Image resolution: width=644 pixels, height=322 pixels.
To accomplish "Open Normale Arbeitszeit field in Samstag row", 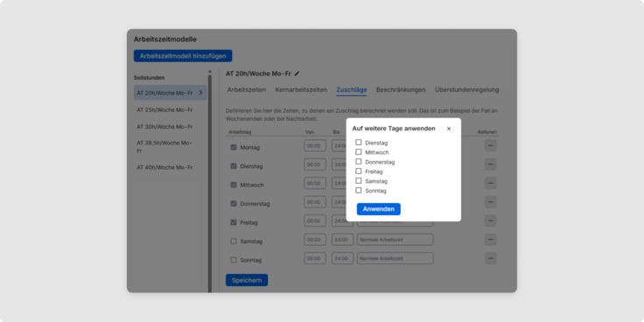I will [395, 240].
